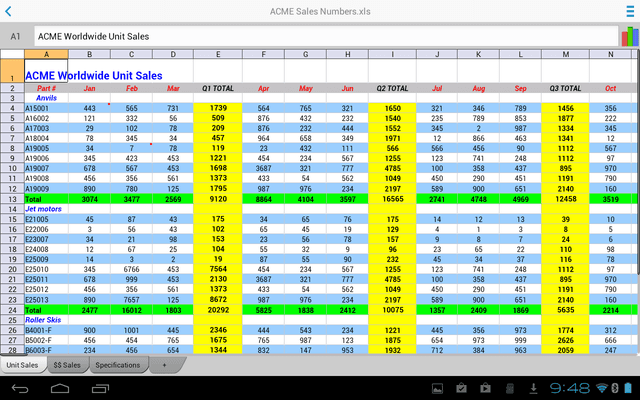This screenshot has height=400, width=640.
Task: Click the vertical scrollbar on the right edge
Action: [638, 163]
